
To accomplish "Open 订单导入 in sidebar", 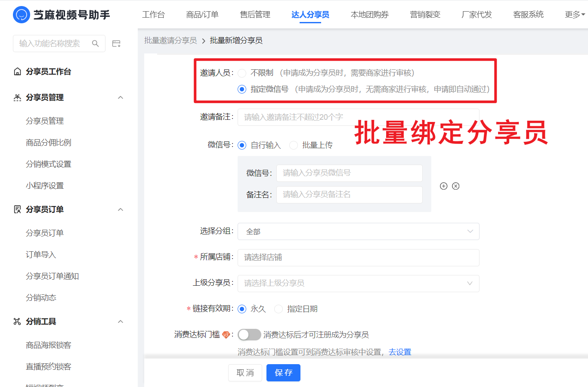I will click(41, 255).
